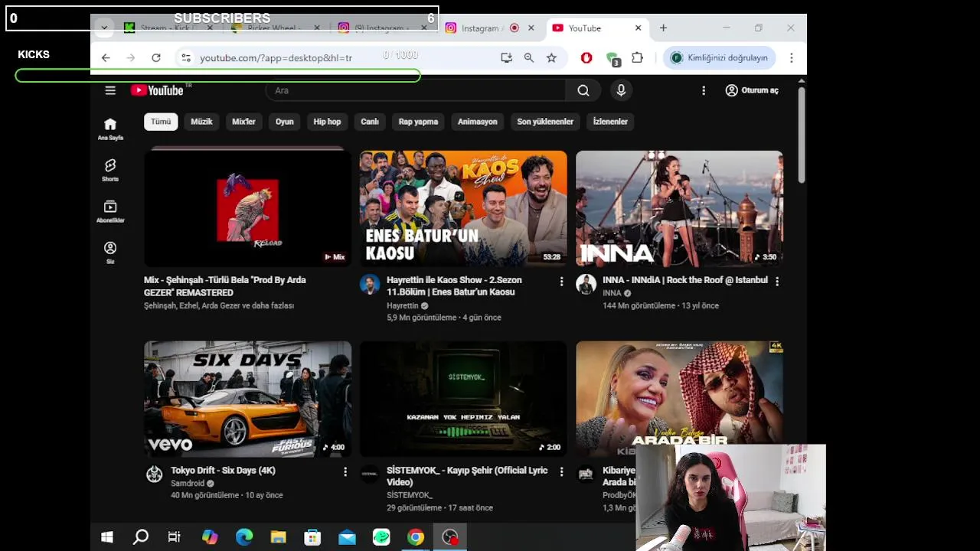
Task: Click the search magnifier button on YouTube
Action: (583, 90)
